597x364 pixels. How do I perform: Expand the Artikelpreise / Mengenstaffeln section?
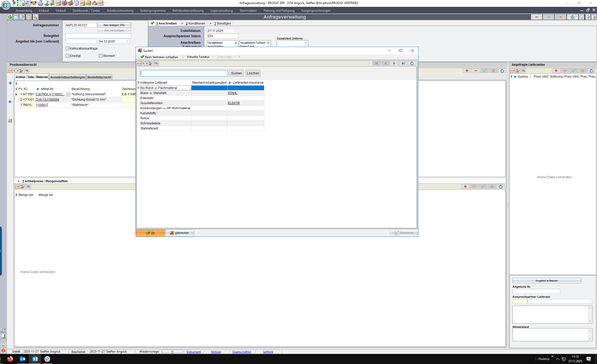point(19,181)
